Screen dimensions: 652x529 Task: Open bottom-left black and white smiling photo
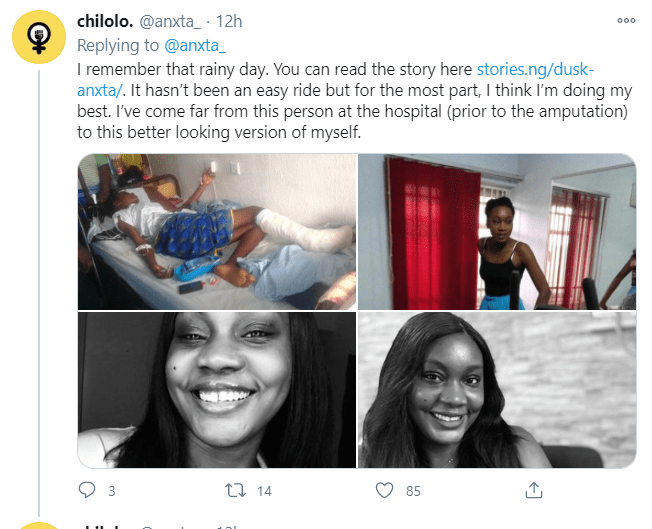(x=216, y=389)
